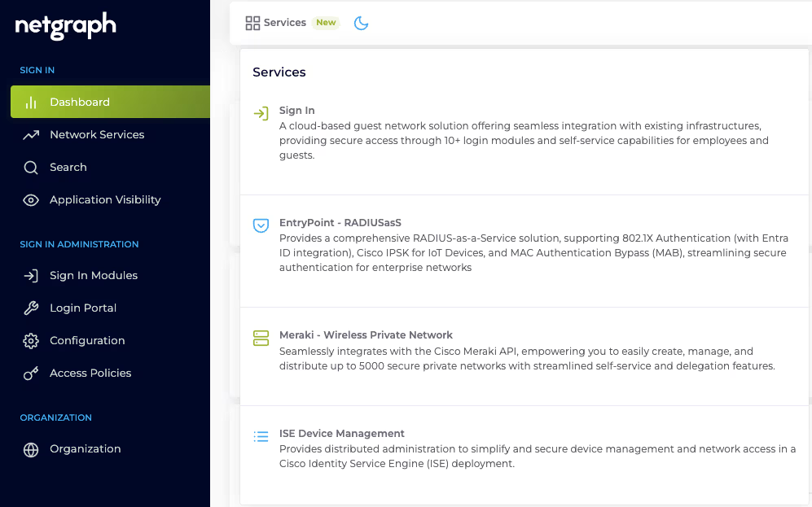This screenshot has height=507, width=812.
Task: Click the EntryPoint RADIUSaaS shield icon
Action: (x=261, y=225)
